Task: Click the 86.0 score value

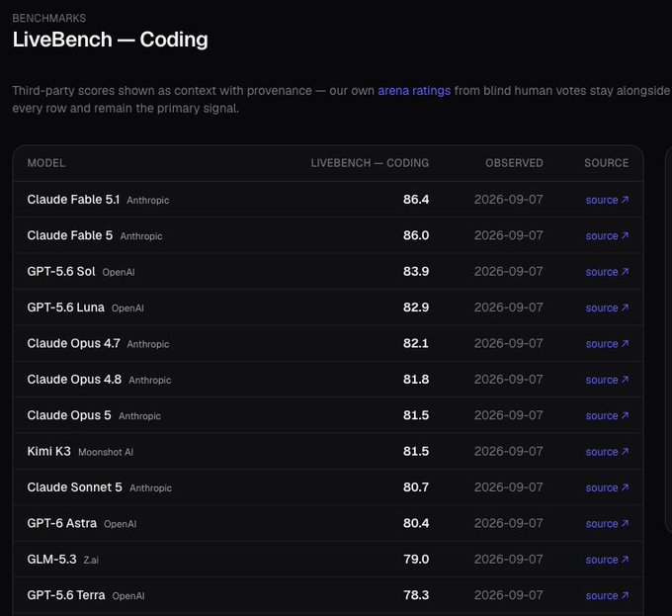Action: tap(416, 235)
